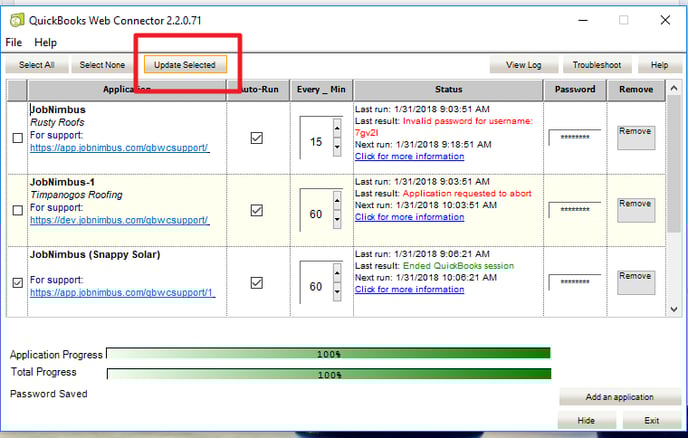Viewport: 688px width, 438px height.
Task: Toggle Auto-Run for JobNimbus (Snappy Solar)
Action: point(257,283)
